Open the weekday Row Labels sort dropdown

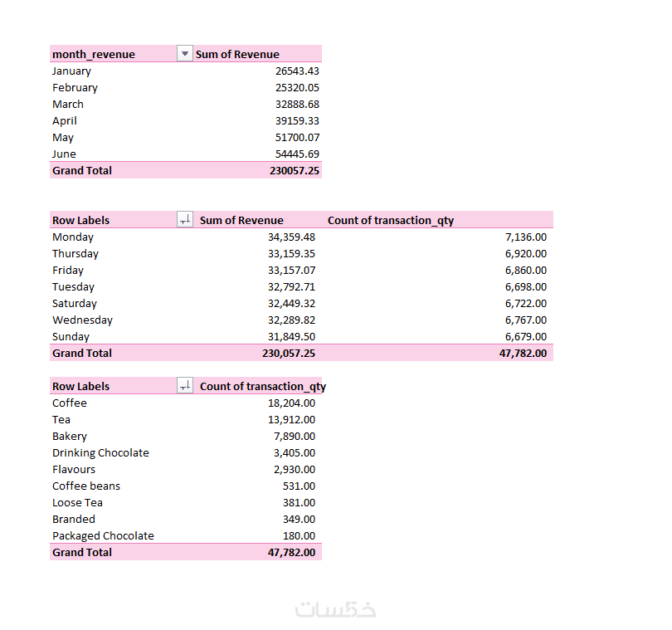click(185, 220)
